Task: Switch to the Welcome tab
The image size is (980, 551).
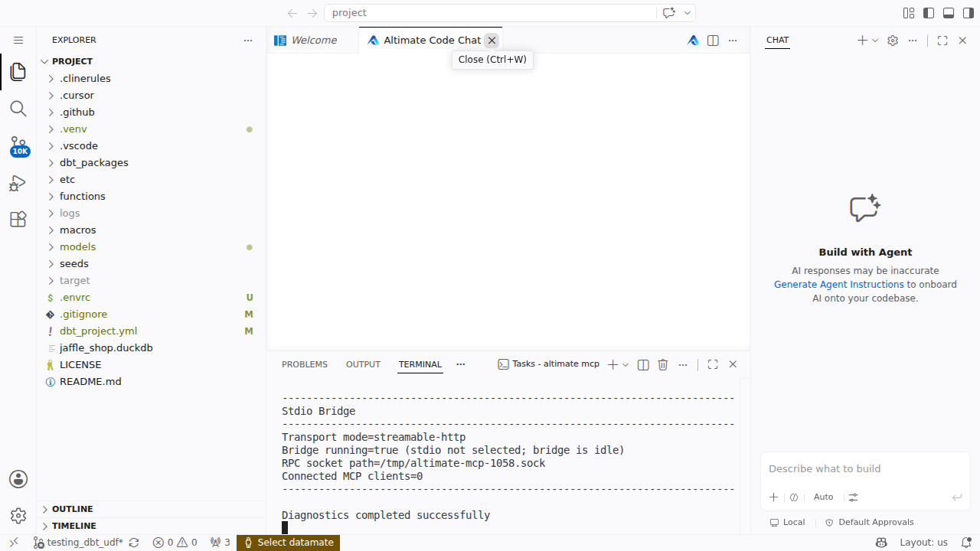Action: 312,41
